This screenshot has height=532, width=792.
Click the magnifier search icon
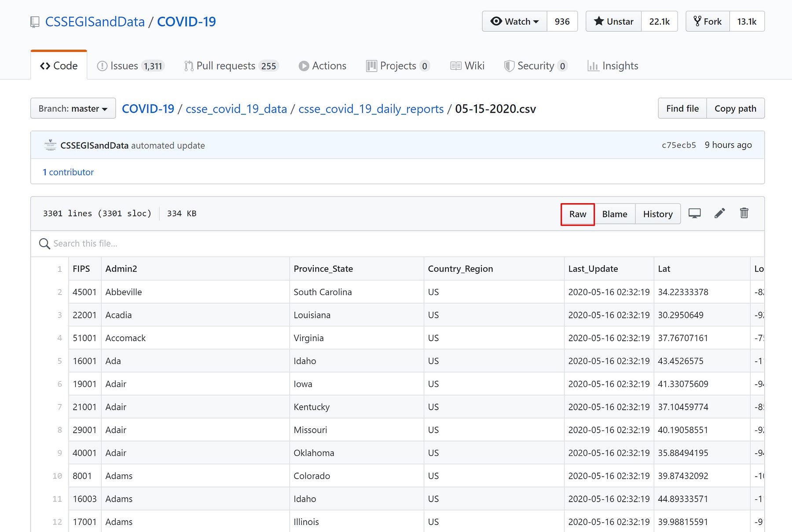pos(44,244)
